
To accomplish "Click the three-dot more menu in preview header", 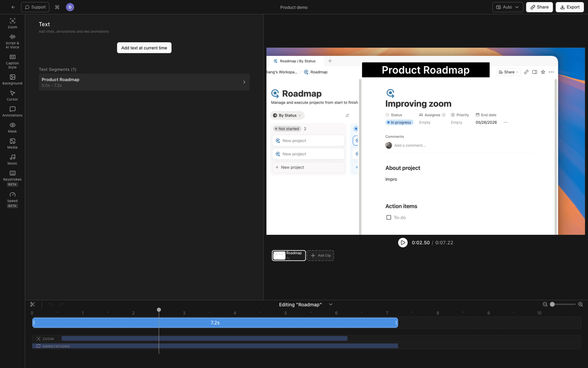I will tap(551, 72).
